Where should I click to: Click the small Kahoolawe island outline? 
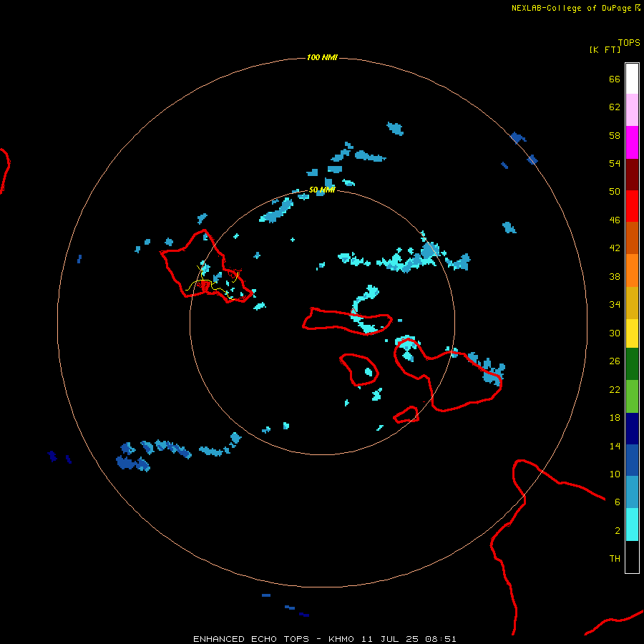click(406, 414)
